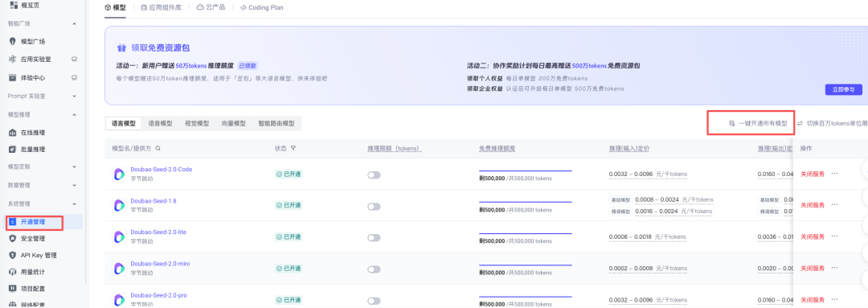Open more actions for Doubao-Seed-2.0-lite row
The height and width of the screenshot is (308, 868).
coord(834,236)
